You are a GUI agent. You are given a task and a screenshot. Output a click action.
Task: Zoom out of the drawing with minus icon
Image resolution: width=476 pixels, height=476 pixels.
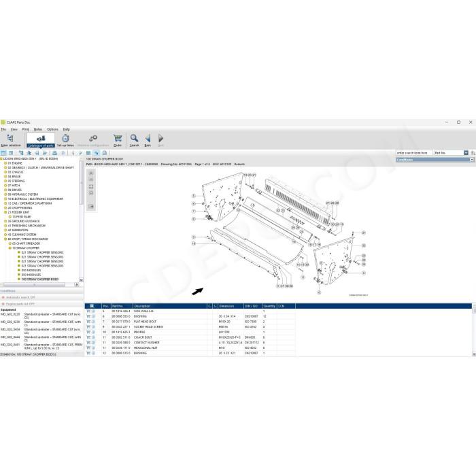point(91,180)
